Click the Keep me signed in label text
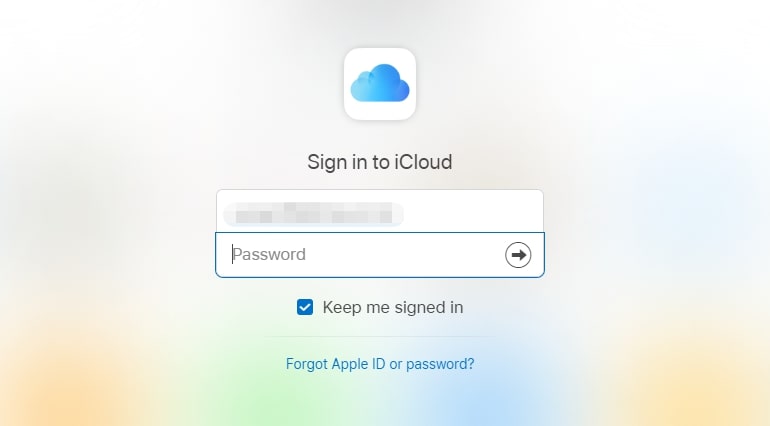The width and height of the screenshot is (770, 426). (393, 308)
